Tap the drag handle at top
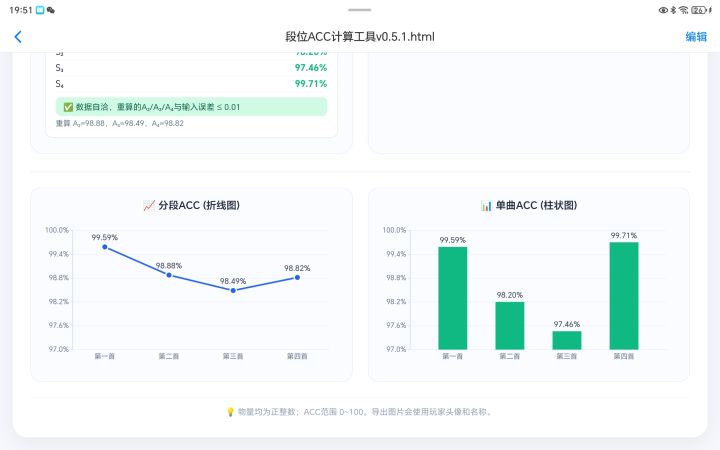Viewport: 720px width, 450px height. (x=360, y=10)
